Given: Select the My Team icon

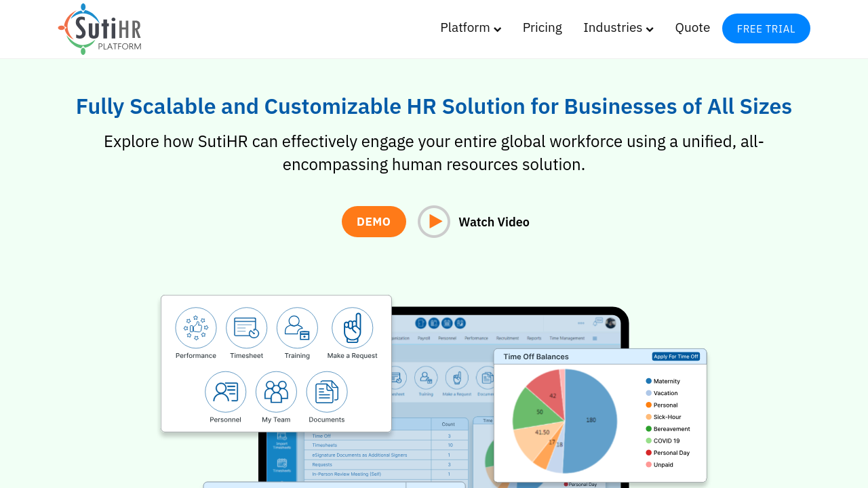Looking at the screenshot, I should tap(276, 392).
